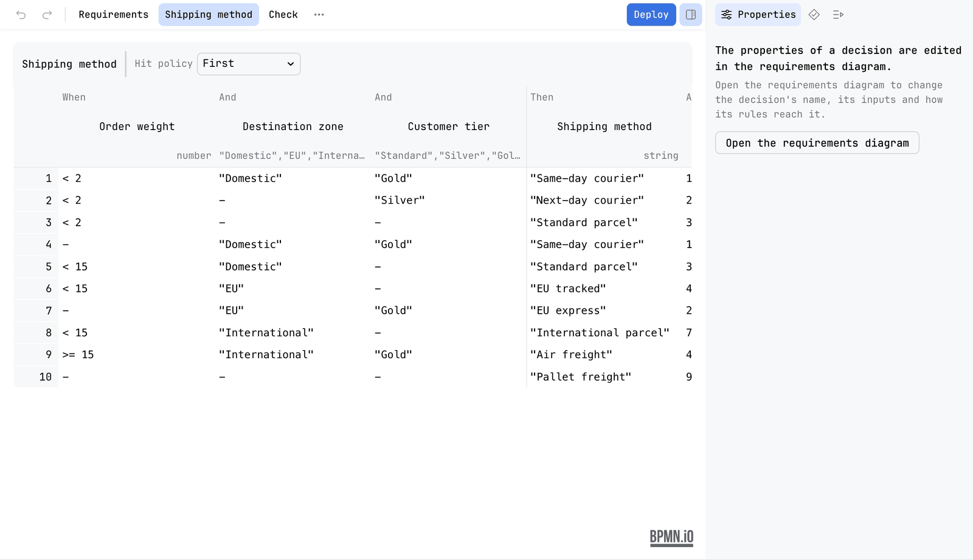Click the "number" type under Order weight
Viewport: 973px width, 560px height.
click(194, 156)
